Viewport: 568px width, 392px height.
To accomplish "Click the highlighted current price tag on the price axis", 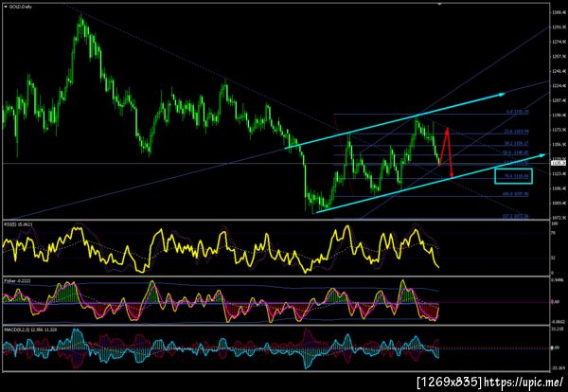I will click(559, 164).
